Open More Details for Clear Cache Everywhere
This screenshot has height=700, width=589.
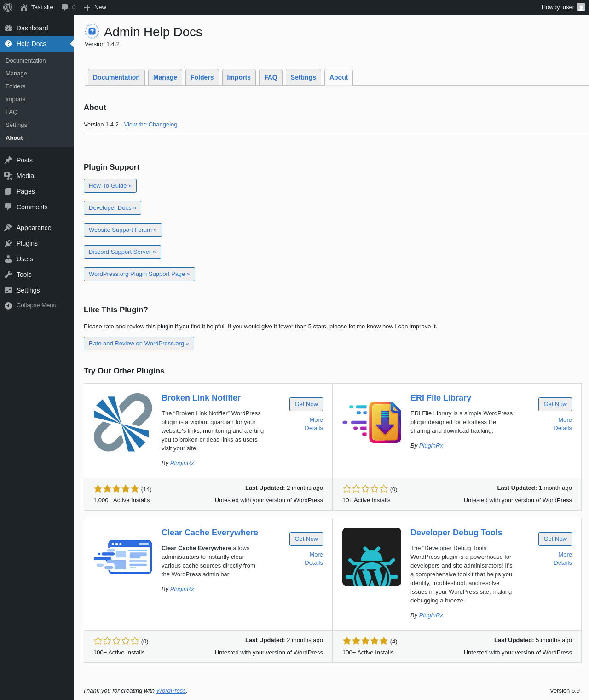(314, 559)
